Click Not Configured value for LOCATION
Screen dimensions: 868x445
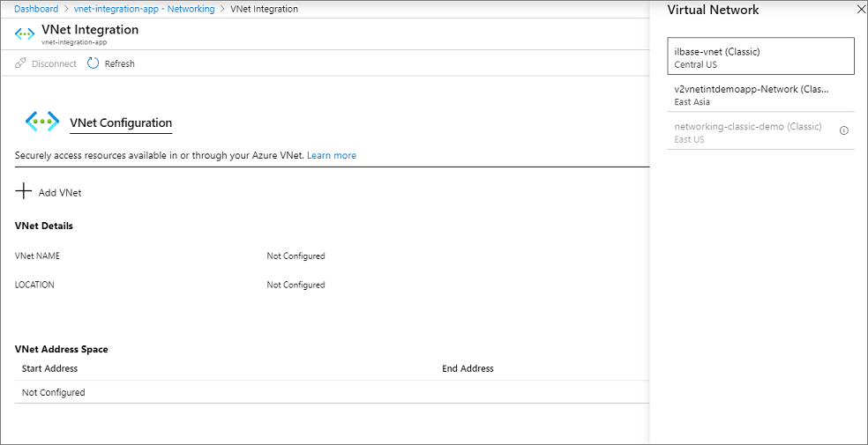(x=296, y=285)
